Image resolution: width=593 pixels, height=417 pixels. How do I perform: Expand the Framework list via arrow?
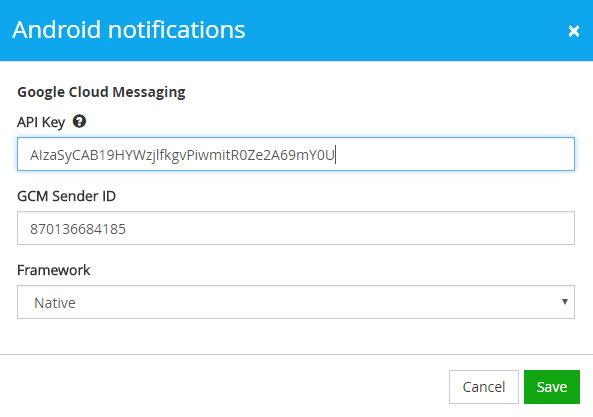click(x=565, y=302)
